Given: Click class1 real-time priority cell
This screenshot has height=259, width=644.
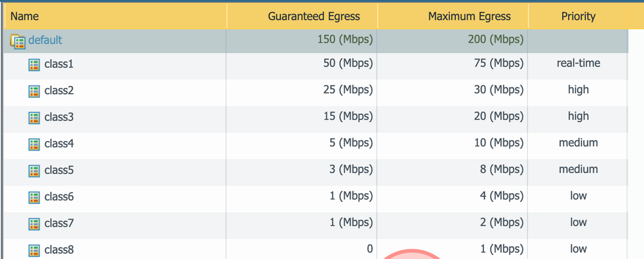Looking at the screenshot, I should point(578,63).
